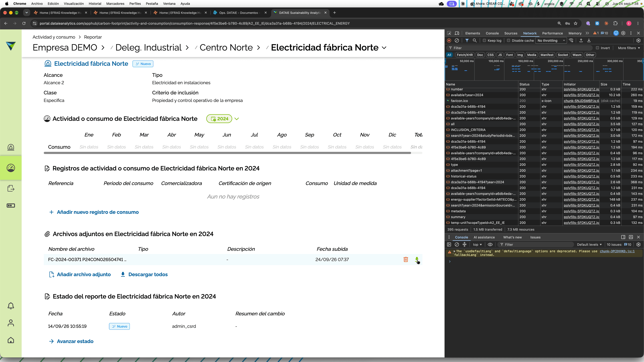Open DevTools settings gear in the top bar

(x=623, y=33)
